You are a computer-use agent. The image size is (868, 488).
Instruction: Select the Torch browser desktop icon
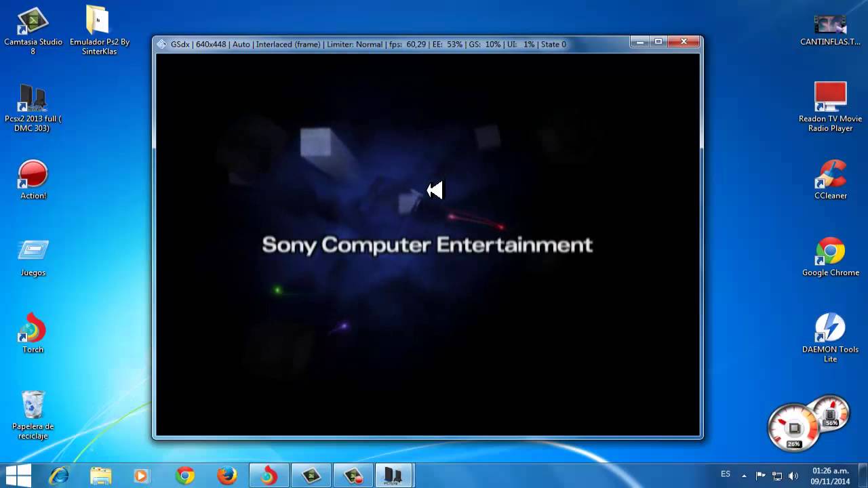pos(33,333)
